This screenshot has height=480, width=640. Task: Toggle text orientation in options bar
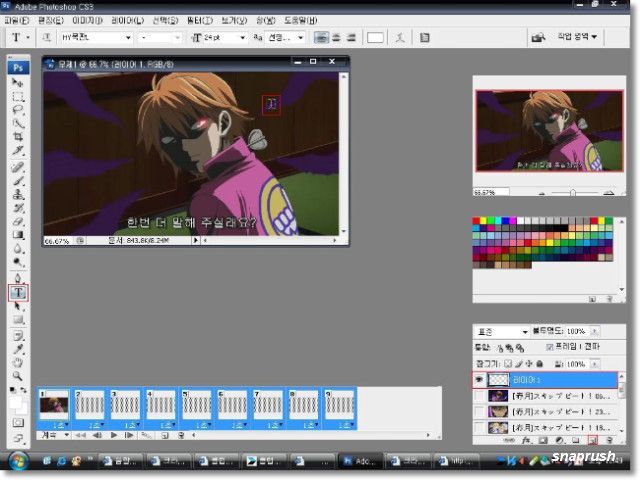[x=47, y=38]
